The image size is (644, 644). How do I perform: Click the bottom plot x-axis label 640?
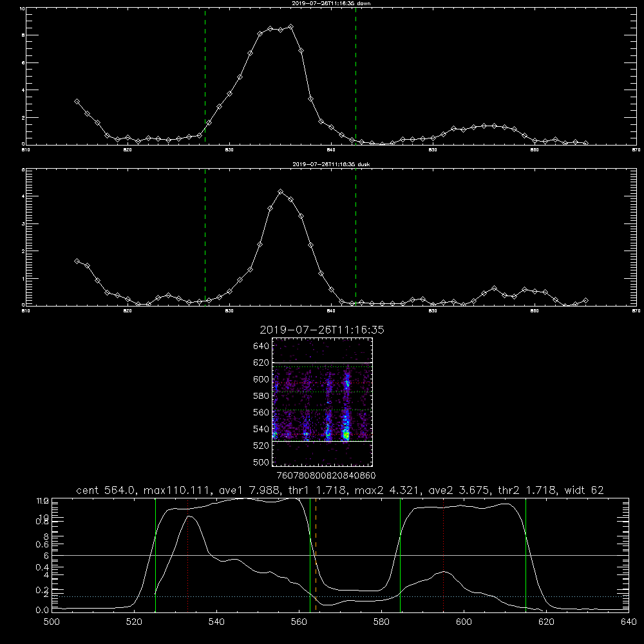[629, 622]
